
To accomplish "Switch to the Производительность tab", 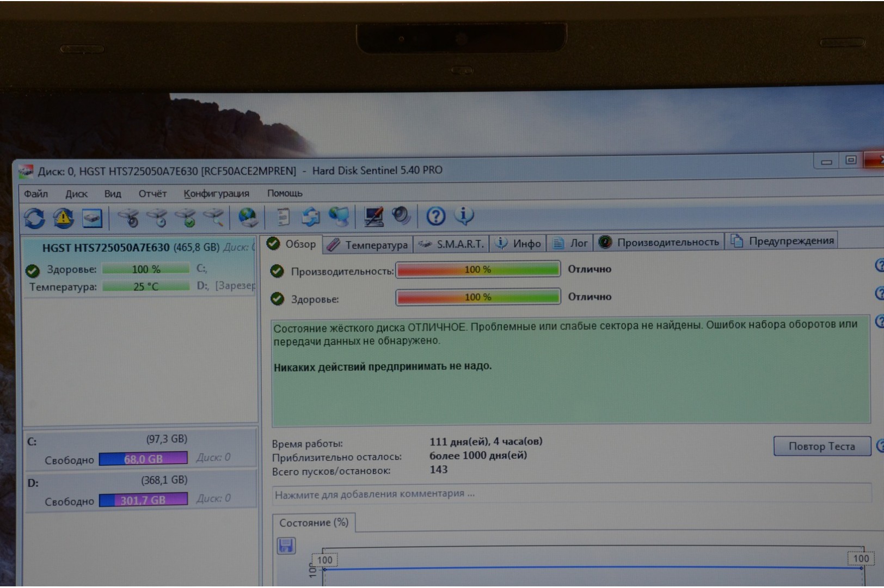I will pos(659,242).
